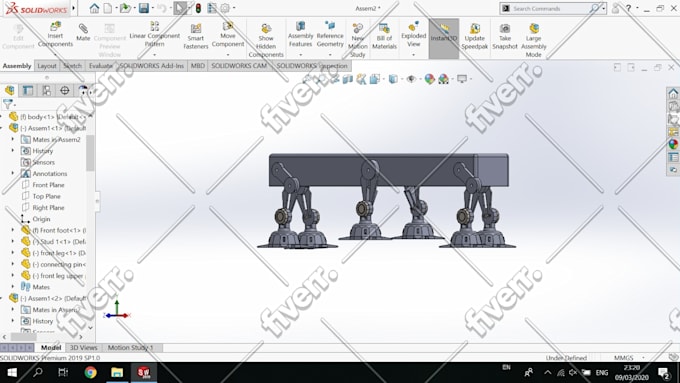Open Appearances tab in task pane
680x383 pixels.
673,144
